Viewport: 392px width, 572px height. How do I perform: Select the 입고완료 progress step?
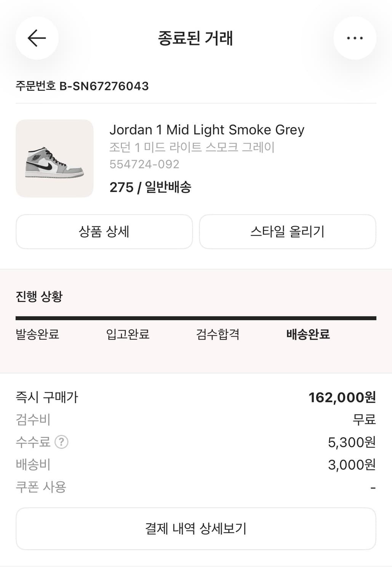128,334
